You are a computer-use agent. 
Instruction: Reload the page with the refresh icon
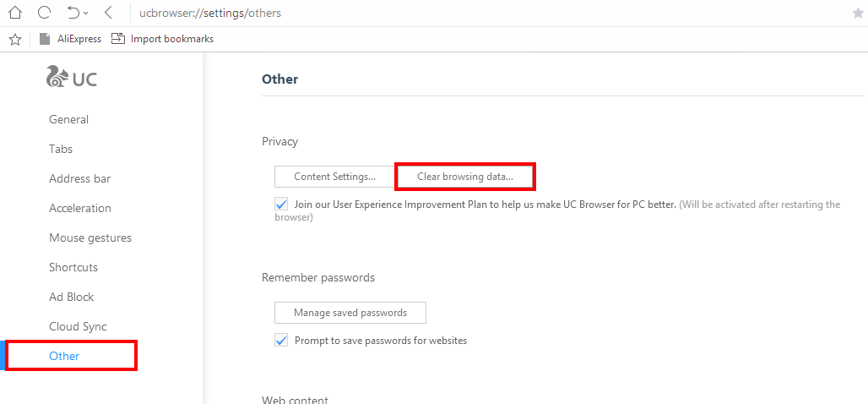tap(44, 13)
